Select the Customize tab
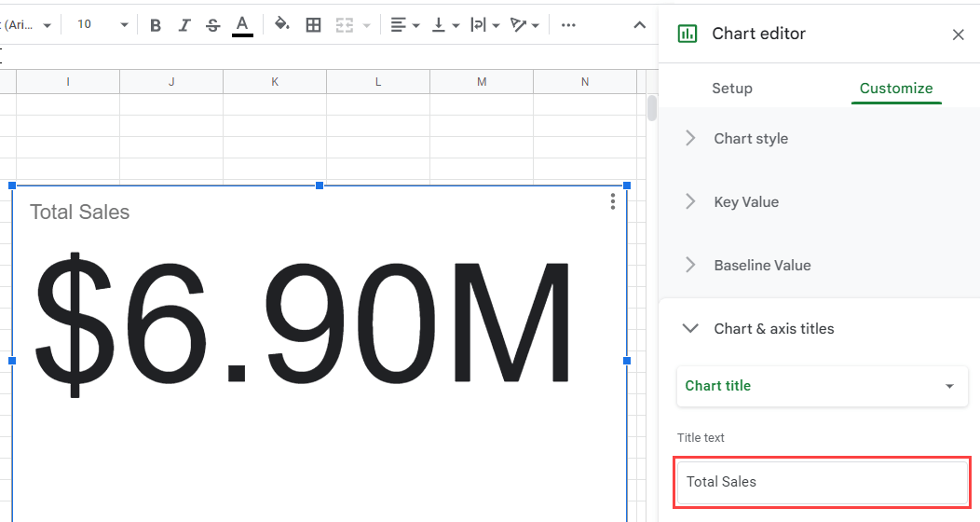980x522 pixels. [x=896, y=89]
